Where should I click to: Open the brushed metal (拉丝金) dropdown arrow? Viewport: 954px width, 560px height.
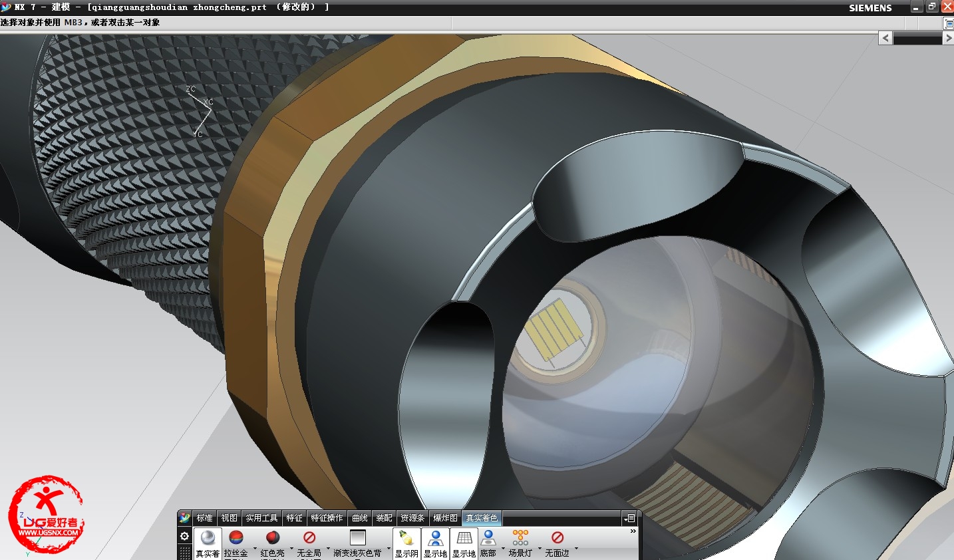pyautogui.click(x=255, y=549)
